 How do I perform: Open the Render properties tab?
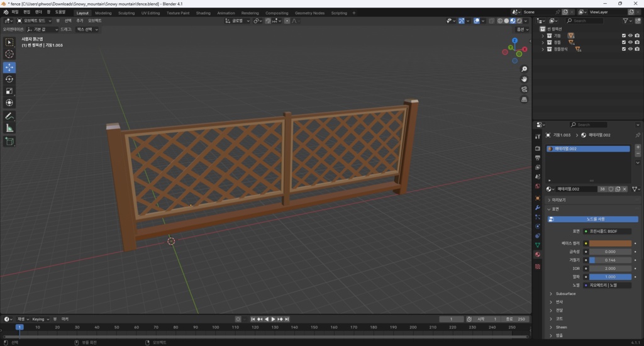click(x=538, y=148)
